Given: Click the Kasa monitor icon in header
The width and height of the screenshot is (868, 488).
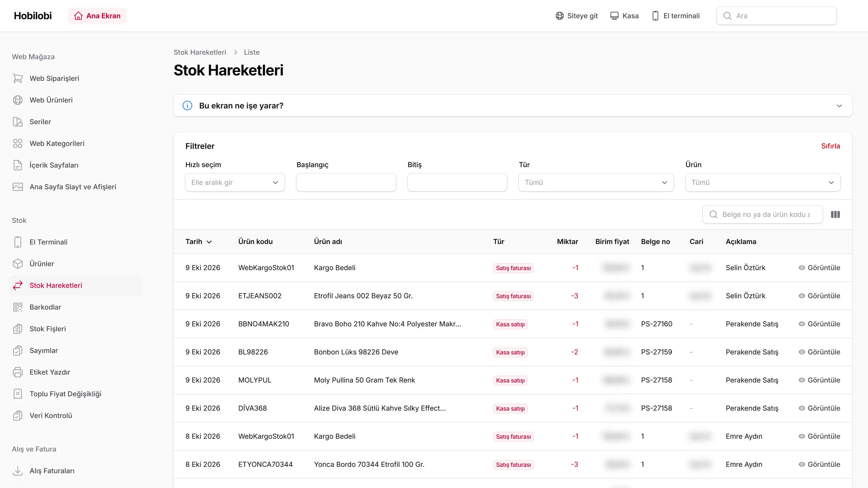Looking at the screenshot, I should tap(614, 16).
